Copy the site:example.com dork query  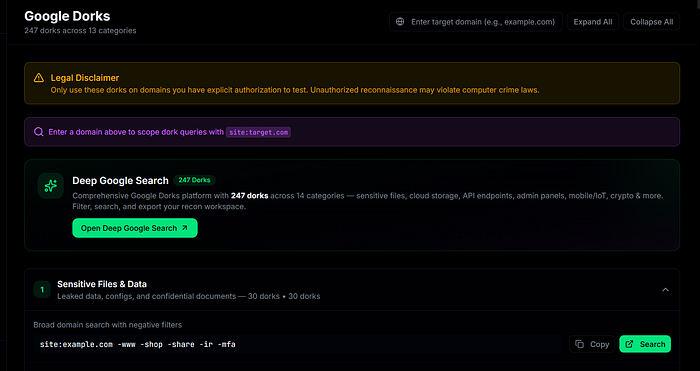(592, 344)
